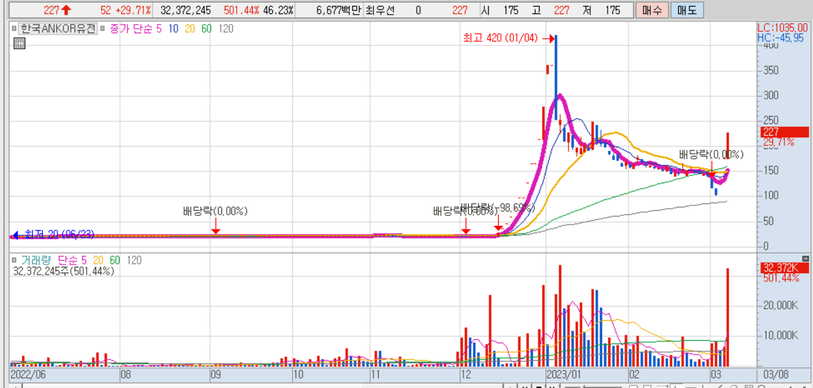Click the 고 227 high price field

coord(550,10)
